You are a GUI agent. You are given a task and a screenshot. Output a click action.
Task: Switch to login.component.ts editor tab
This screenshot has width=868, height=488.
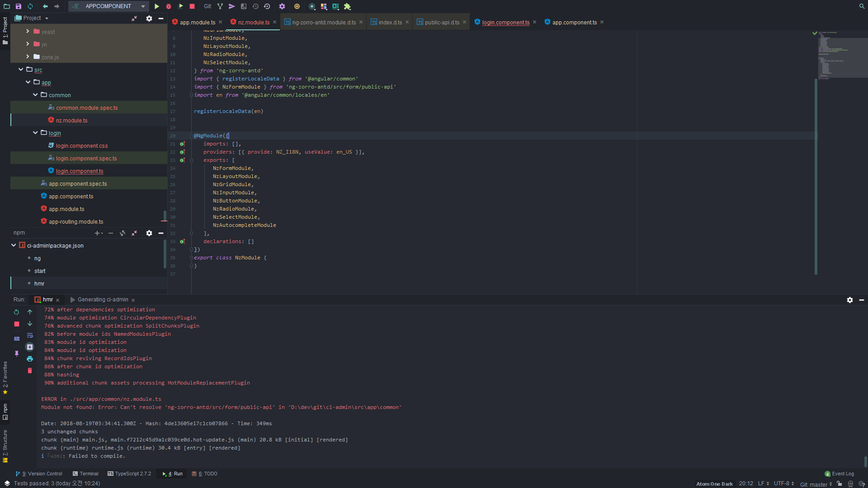(x=505, y=22)
